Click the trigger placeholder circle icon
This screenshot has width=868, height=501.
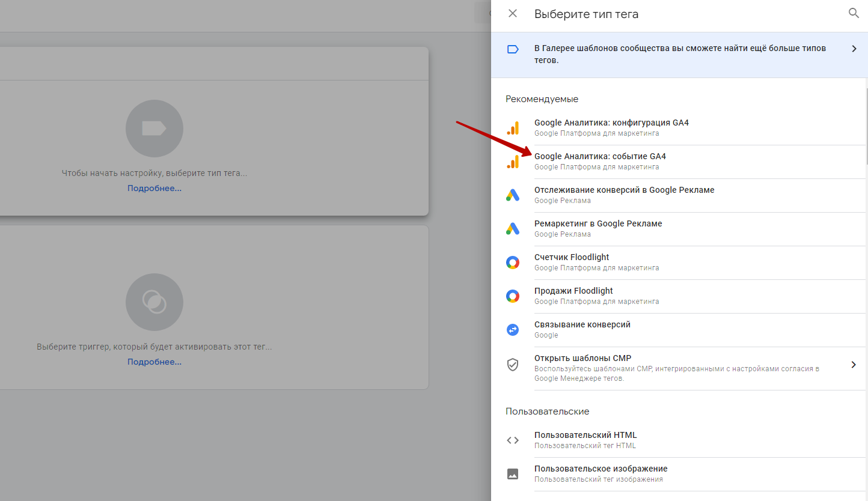coord(154,302)
